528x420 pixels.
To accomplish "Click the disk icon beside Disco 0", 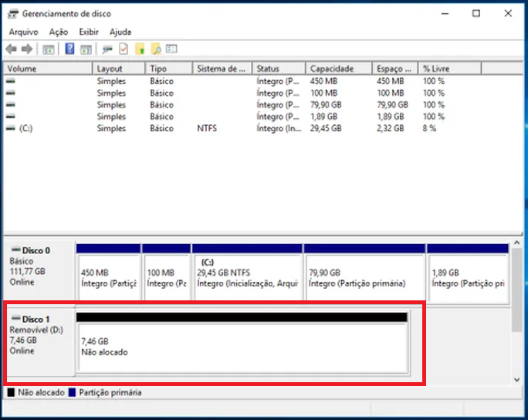I will point(16,250).
